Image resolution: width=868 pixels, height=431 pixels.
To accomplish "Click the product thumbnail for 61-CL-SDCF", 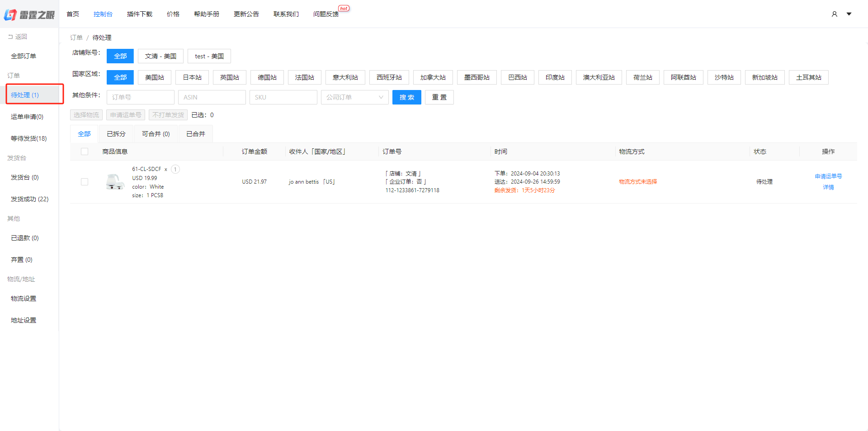I will tap(115, 181).
